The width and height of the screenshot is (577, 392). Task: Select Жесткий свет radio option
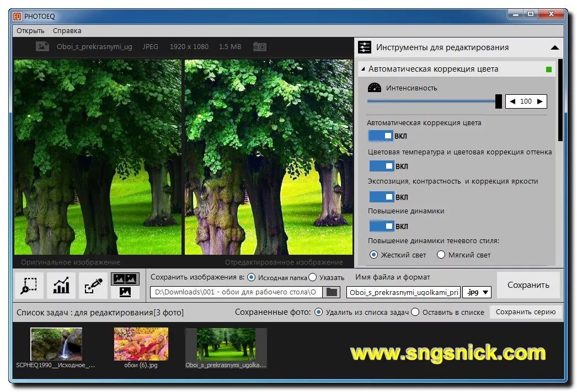[373, 255]
